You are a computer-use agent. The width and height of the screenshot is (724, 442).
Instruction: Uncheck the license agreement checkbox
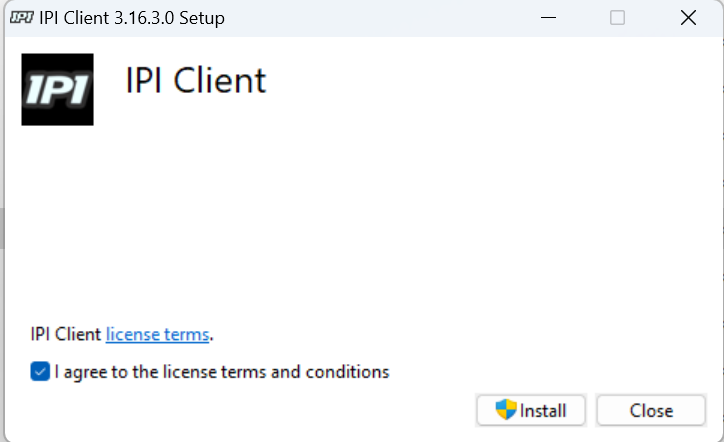click(x=40, y=372)
